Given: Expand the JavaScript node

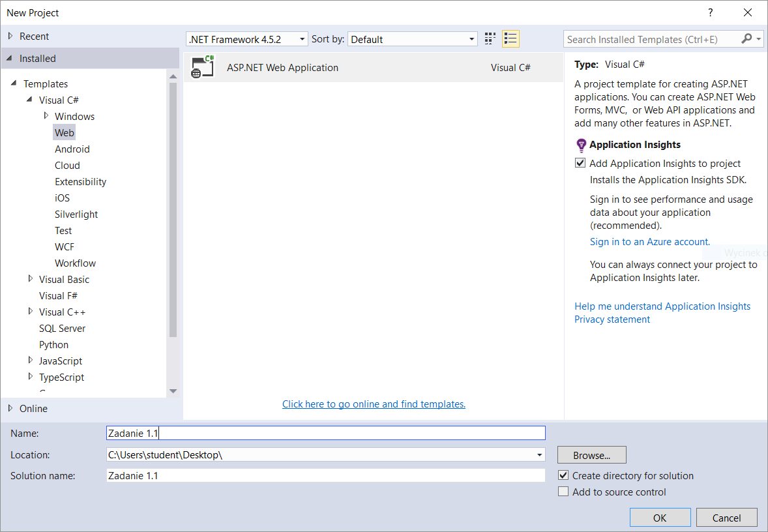Looking at the screenshot, I should pos(31,360).
